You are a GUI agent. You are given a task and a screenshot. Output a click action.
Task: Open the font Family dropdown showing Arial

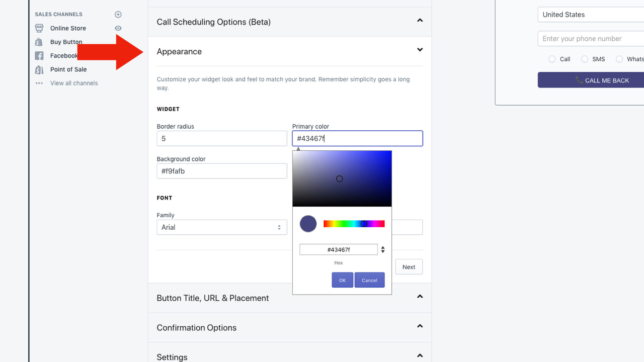click(221, 227)
